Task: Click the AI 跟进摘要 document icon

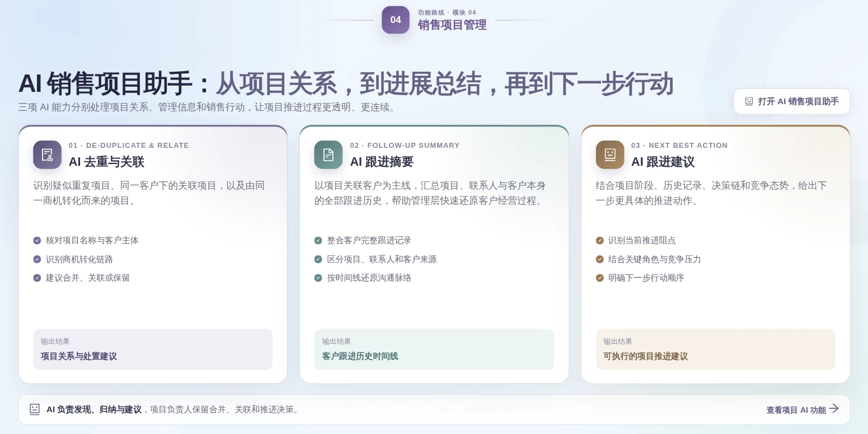Action: coord(329,155)
